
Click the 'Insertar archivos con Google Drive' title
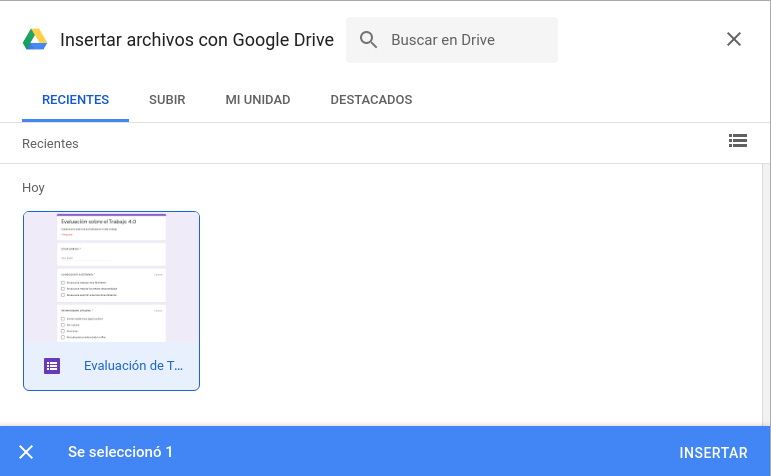197,40
